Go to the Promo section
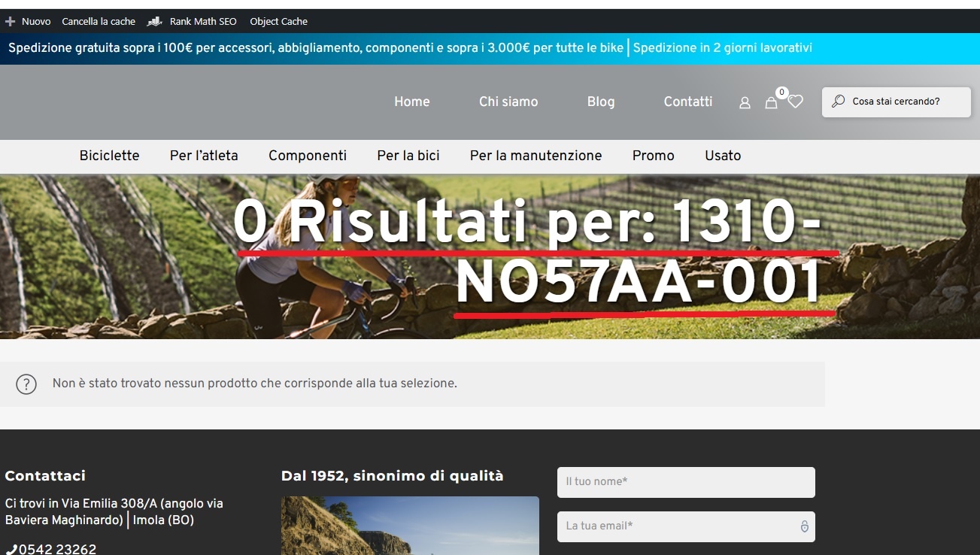This screenshot has width=980, height=555. coord(653,156)
